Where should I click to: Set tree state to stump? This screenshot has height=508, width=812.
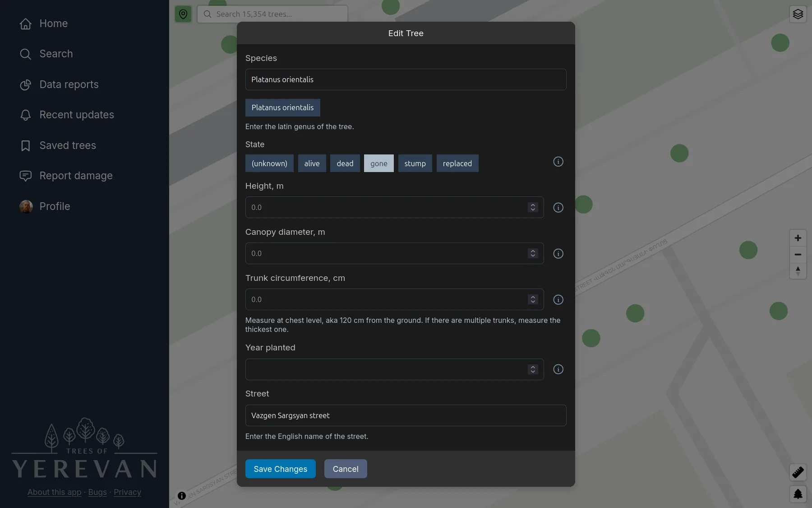[415, 163]
